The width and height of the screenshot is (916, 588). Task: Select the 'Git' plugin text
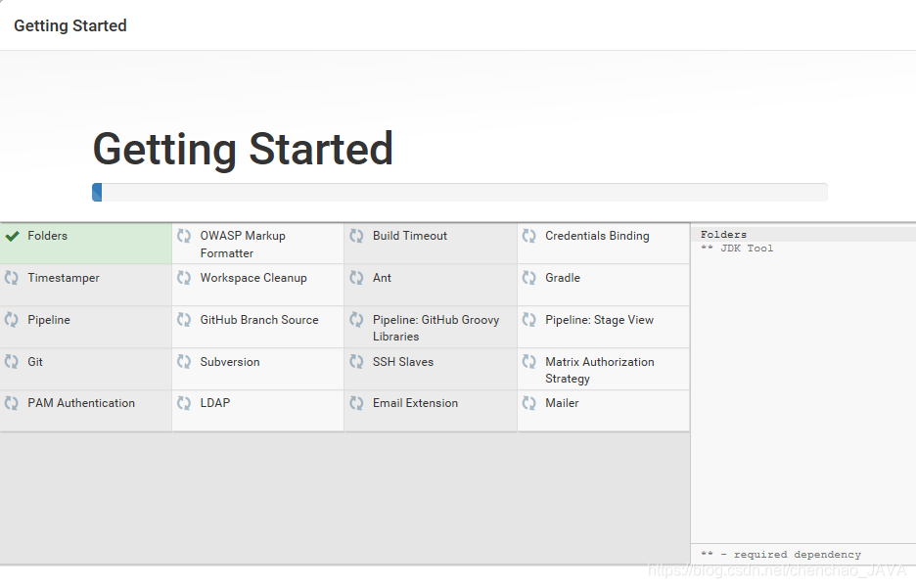pos(35,362)
